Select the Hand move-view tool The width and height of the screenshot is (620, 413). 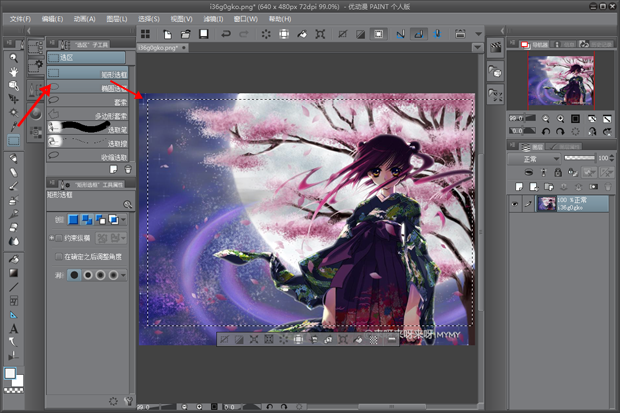(13, 72)
